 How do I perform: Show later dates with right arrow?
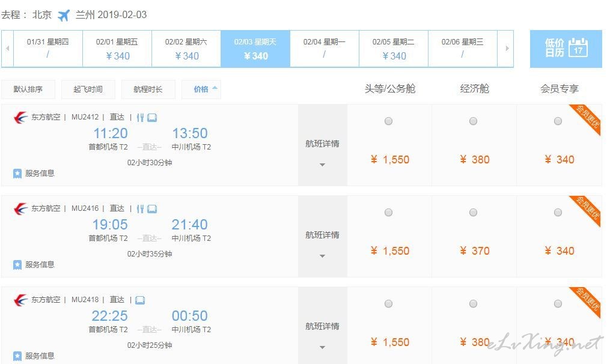pos(507,49)
